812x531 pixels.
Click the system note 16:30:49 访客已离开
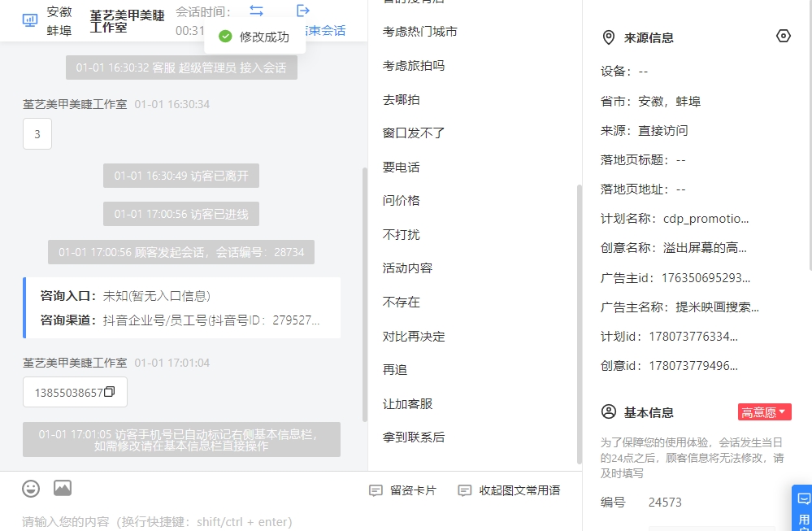pos(181,176)
